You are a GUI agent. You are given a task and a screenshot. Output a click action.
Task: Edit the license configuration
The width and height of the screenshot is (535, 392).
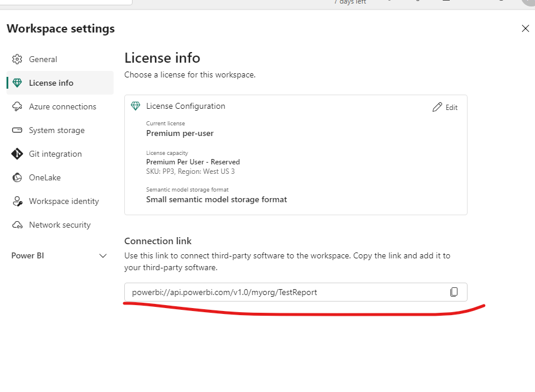click(445, 108)
